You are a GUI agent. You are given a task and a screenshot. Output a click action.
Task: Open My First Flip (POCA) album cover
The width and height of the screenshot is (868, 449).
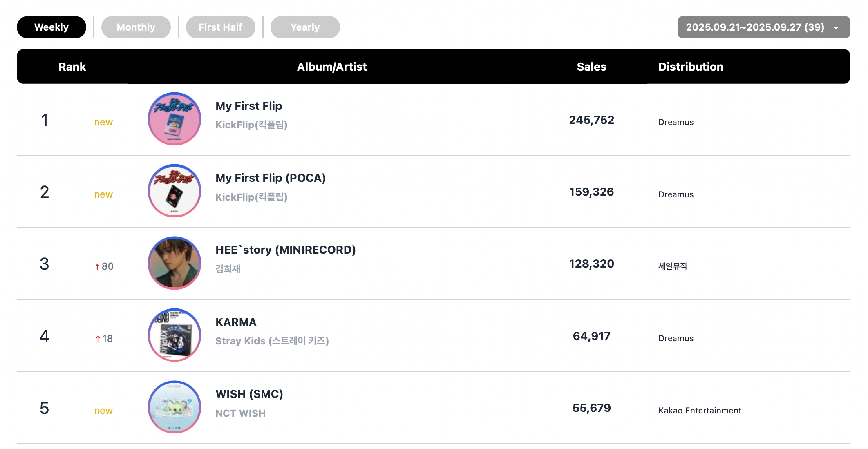[174, 191]
